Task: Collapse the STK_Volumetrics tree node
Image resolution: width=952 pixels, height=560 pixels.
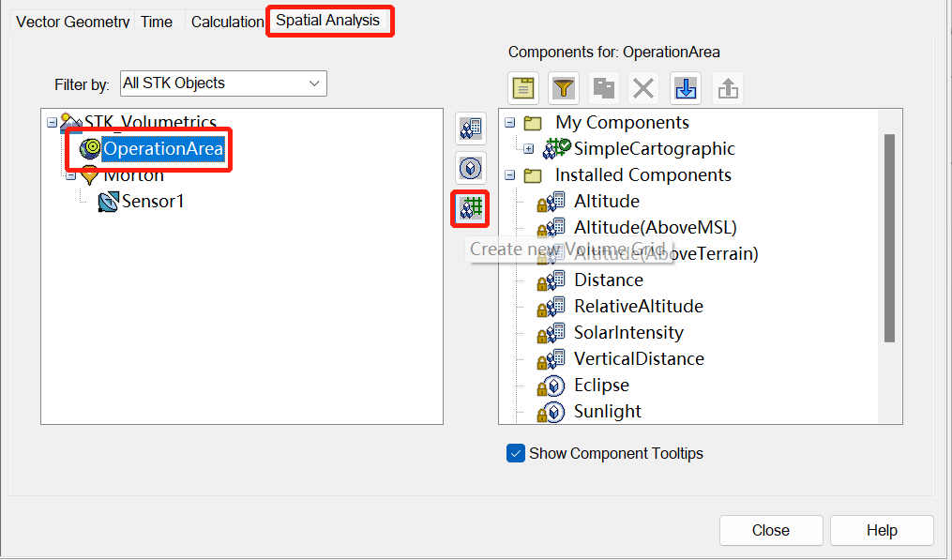Action: point(52,123)
